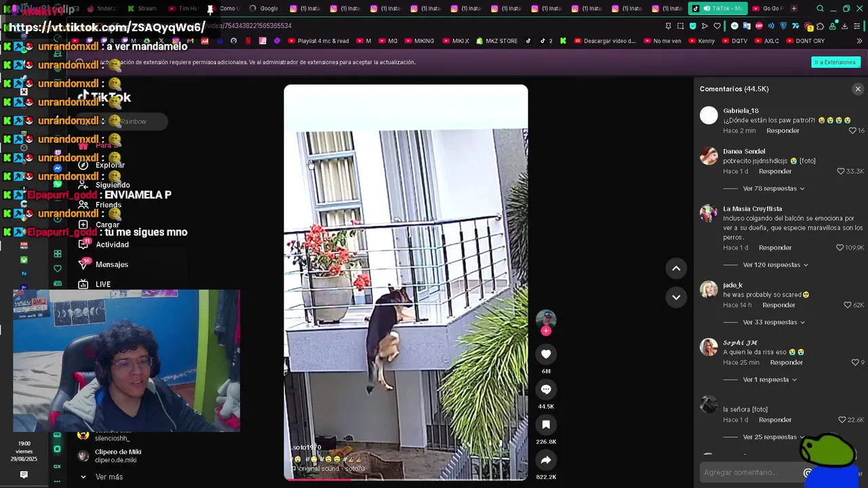Switch to the Google browser tab
Image resolution: width=868 pixels, height=488 pixels.
tap(264, 9)
